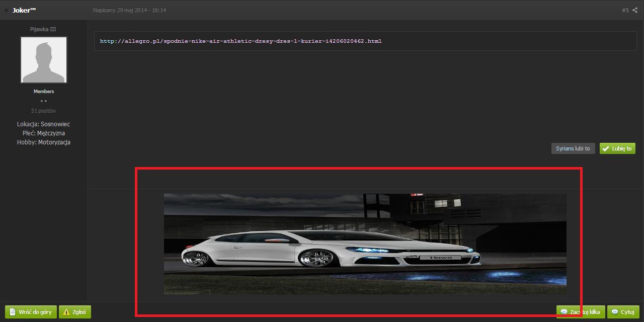
Task: Click the checkmark icon on Lubię to
Action: (x=606, y=148)
